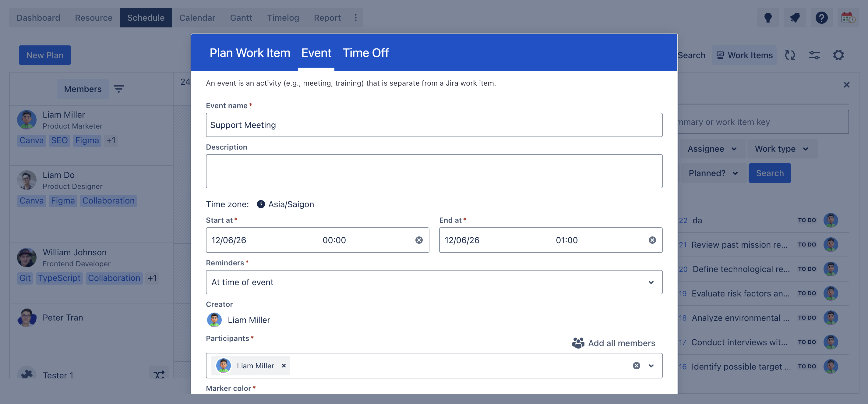
Task: Open the help question mark icon
Action: [x=821, y=18]
